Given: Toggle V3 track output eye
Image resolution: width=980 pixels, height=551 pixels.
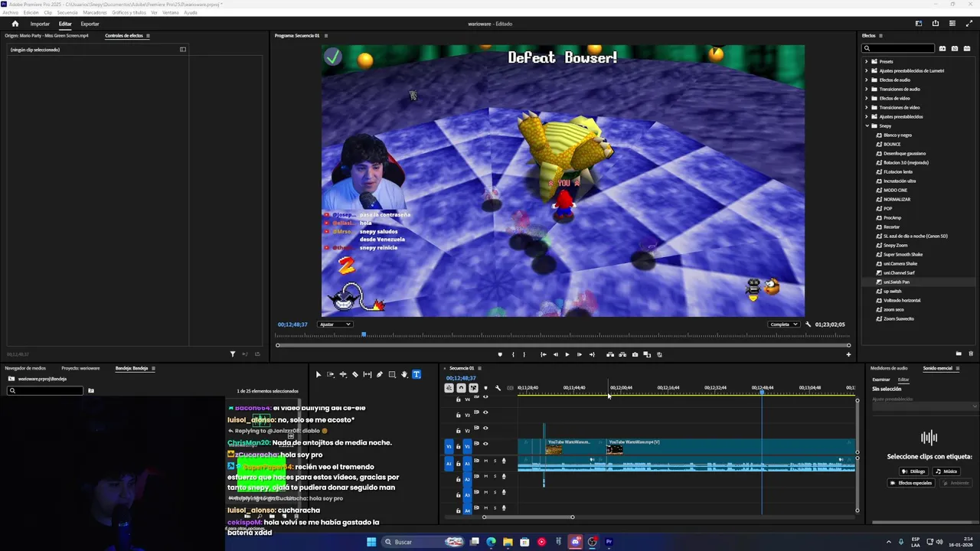Looking at the screenshot, I should [485, 412].
